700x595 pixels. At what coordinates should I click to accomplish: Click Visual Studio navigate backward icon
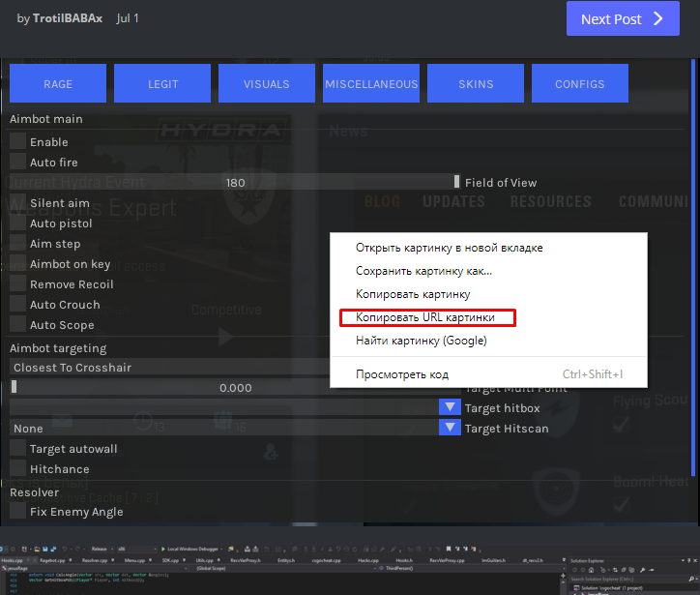(x=2, y=549)
